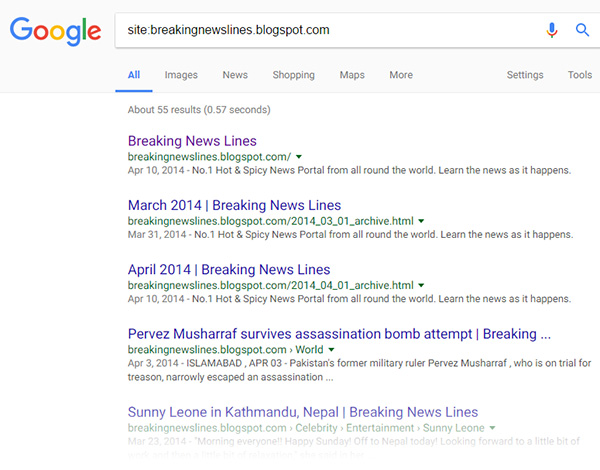Open Pervez Musharraf assassination attempt article
The image size is (600, 470).
pos(339,334)
